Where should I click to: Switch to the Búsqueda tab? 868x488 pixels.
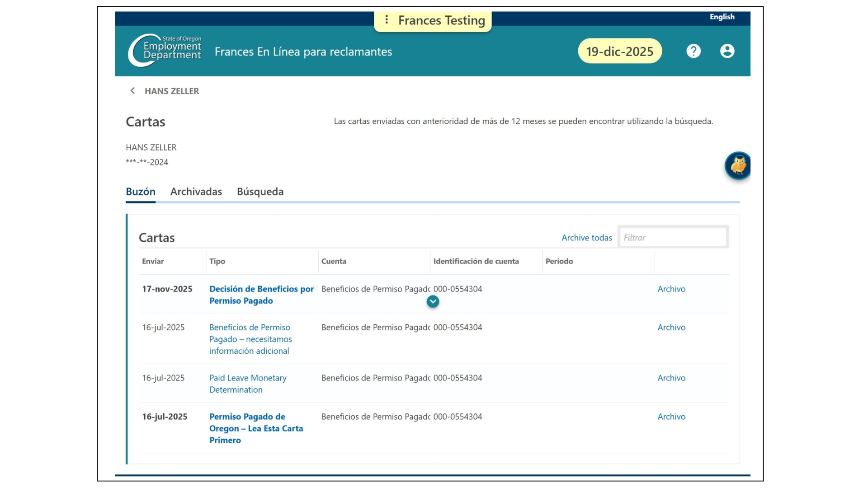260,192
